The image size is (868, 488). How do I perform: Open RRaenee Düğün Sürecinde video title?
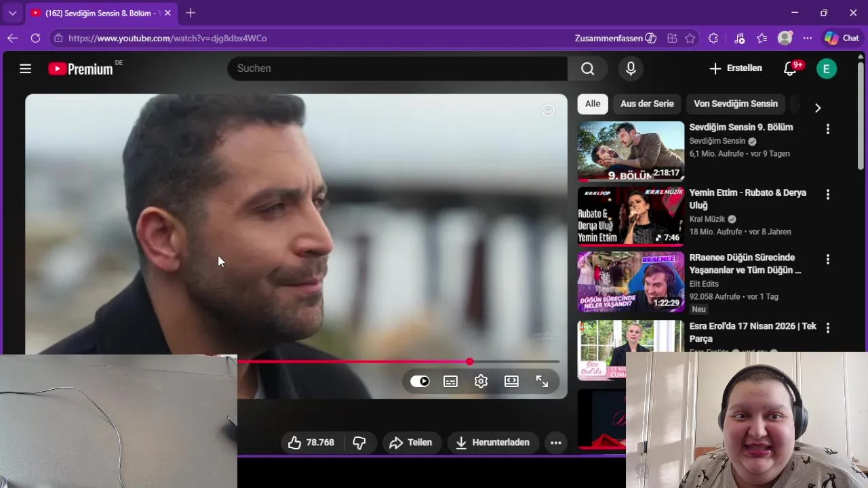745,264
